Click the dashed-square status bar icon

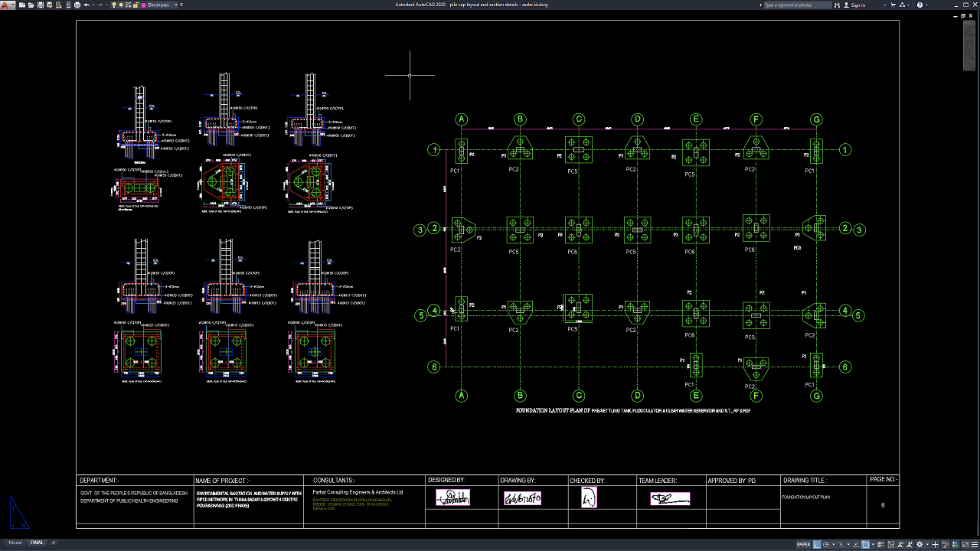pos(891,545)
